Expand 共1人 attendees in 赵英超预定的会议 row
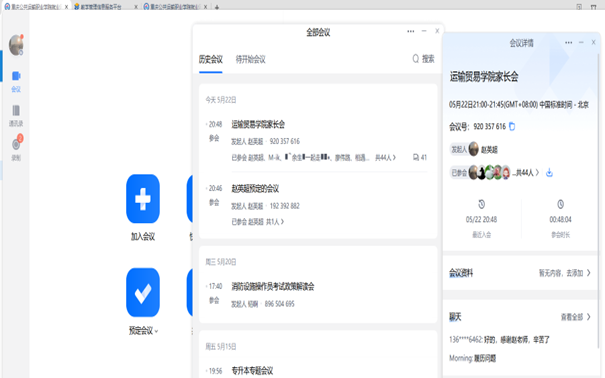The width and height of the screenshot is (605, 378). pyautogui.click(x=275, y=222)
